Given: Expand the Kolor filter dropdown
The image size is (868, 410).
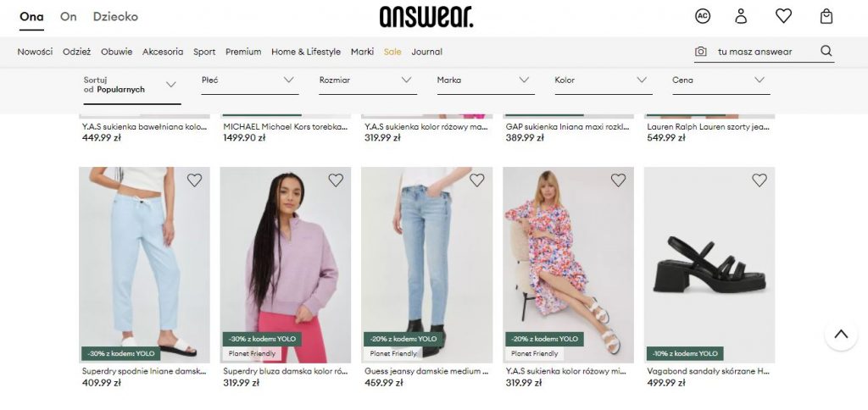Looking at the screenshot, I should click(x=604, y=80).
